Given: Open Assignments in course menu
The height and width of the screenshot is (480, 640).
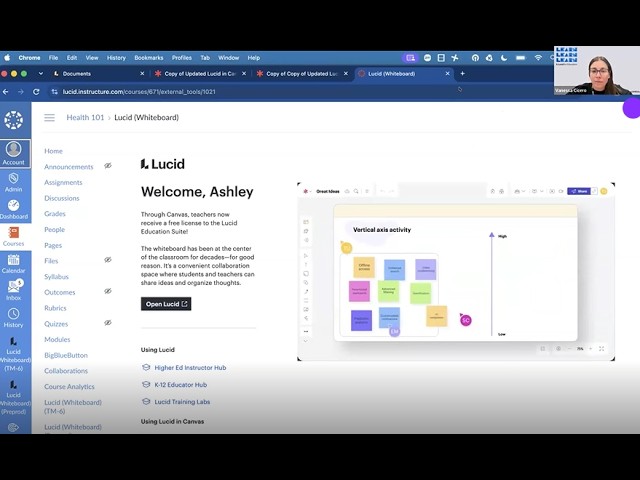Looking at the screenshot, I should [x=63, y=182].
